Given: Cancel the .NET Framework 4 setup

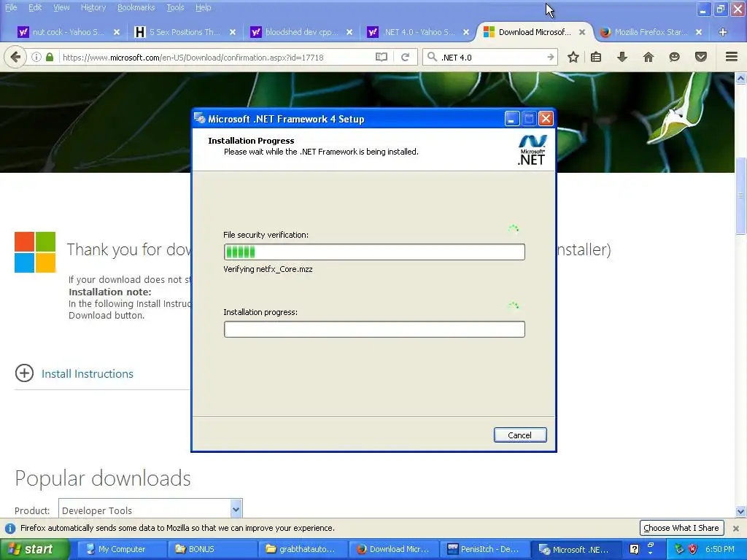Looking at the screenshot, I should click(x=519, y=435).
